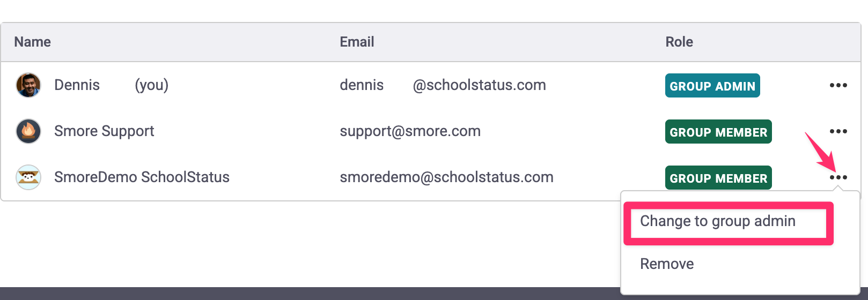Click the smoredemo@schoolstatus.com email address

tap(446, 177)
